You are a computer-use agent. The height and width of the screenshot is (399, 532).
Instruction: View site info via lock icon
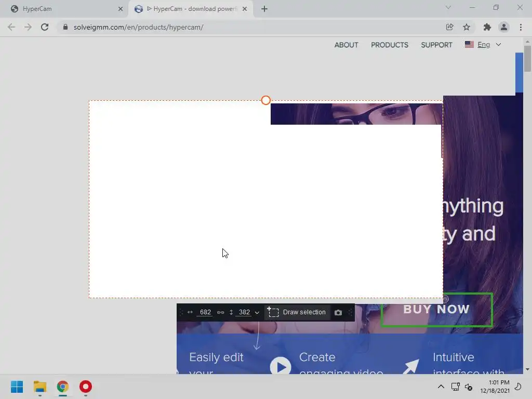click(65, 27)
